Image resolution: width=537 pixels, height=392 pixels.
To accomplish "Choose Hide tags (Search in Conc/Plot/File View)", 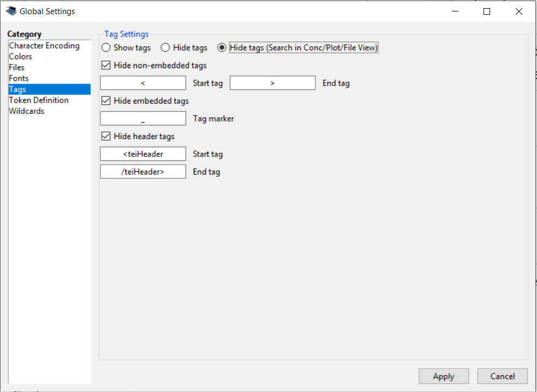I will 222,48.
